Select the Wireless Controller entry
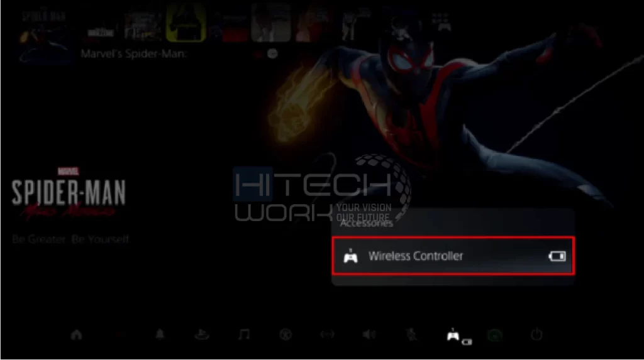Viewport: 644px width, 360px height. pyautogui.click(x=453, y=256)
